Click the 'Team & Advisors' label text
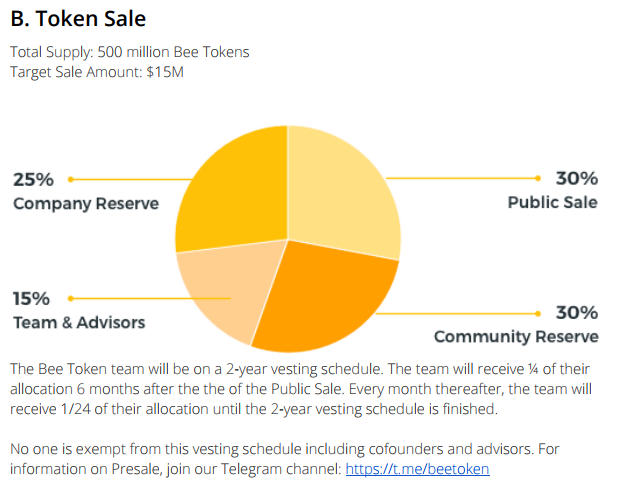 (79, 323)
